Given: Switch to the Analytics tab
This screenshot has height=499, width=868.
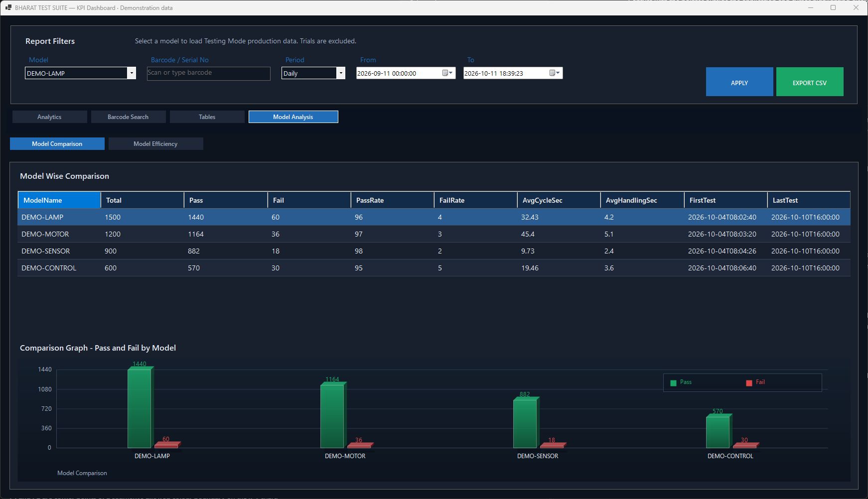Looking at the screenshot, I should coord(49,117).
